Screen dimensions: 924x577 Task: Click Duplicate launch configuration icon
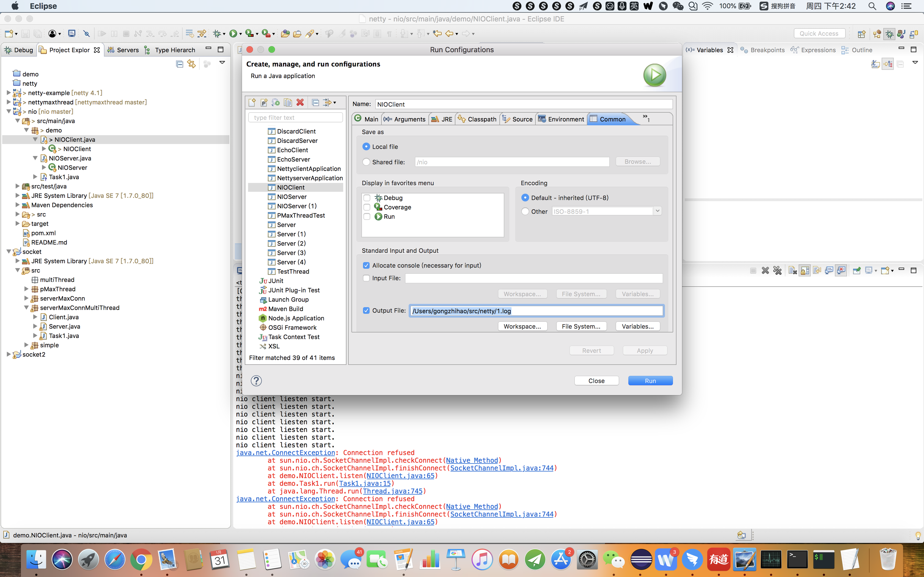[x=288, y=102]
